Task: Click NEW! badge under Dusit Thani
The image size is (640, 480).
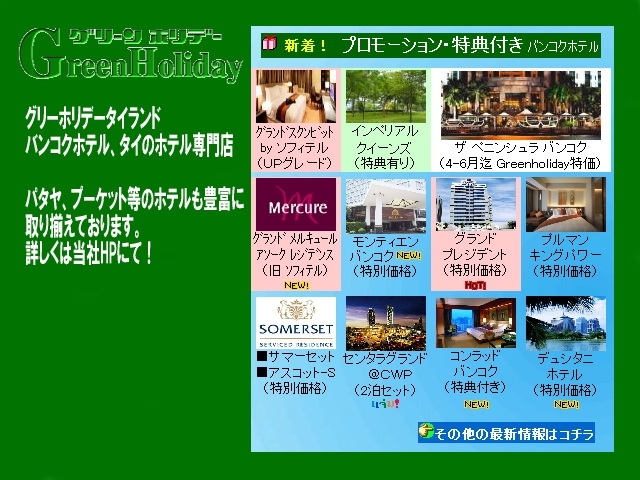Action: pos(567,404)
